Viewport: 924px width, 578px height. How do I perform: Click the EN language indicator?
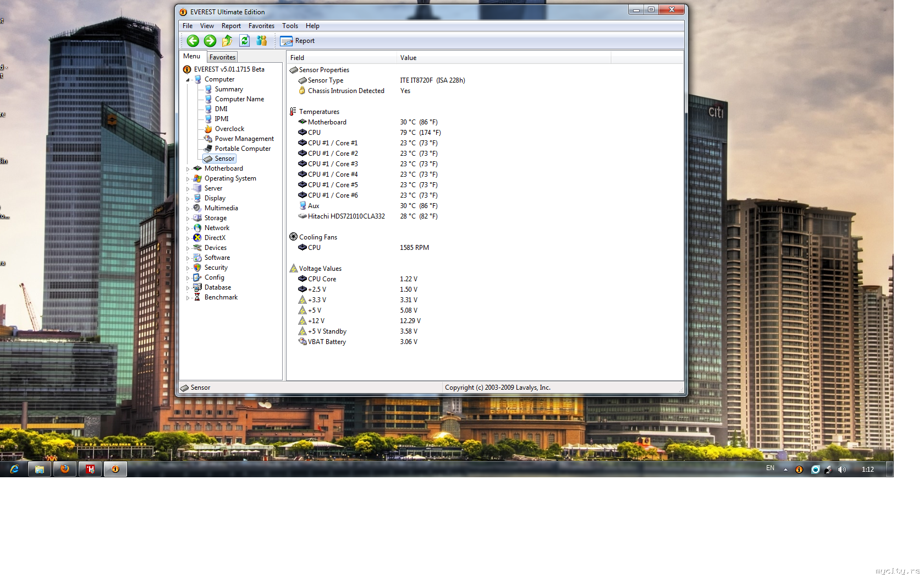[x=770, y=468]
